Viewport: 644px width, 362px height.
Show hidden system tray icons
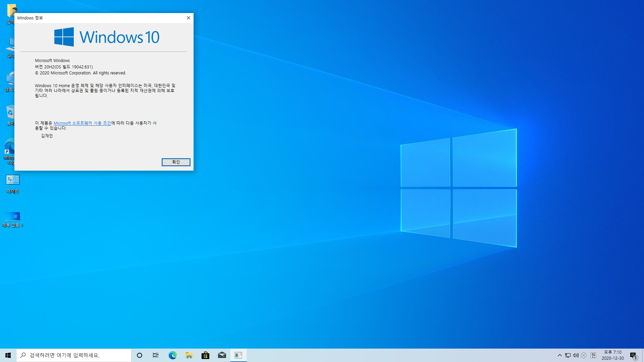pos(559,355)
